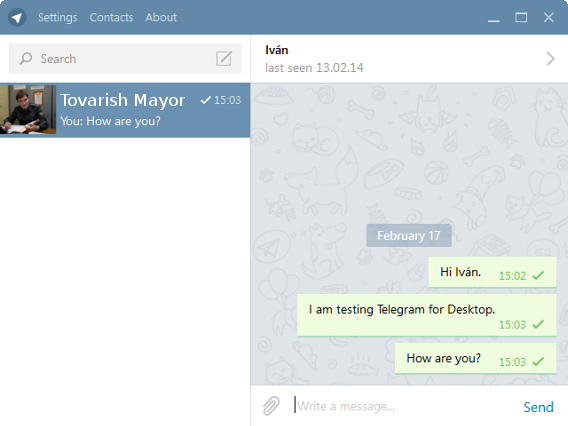
Task: Click the paperclip attach file icon
Action: click(x=271, y=406)
